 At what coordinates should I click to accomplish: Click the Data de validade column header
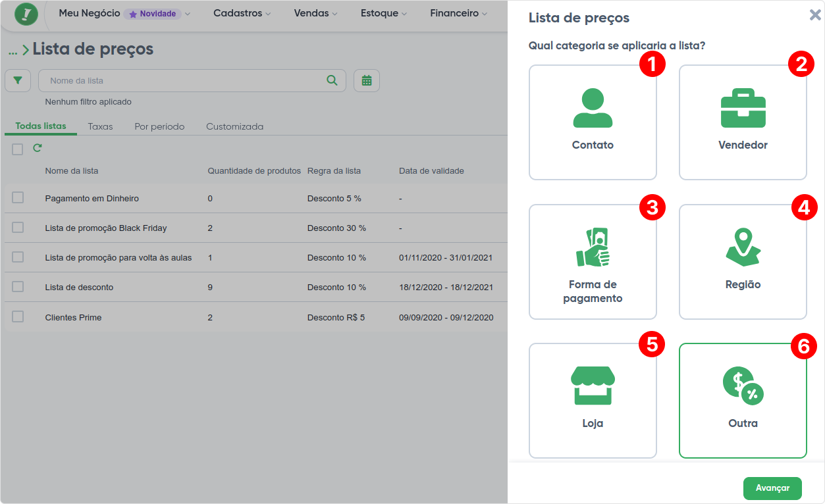coord(431,170)
